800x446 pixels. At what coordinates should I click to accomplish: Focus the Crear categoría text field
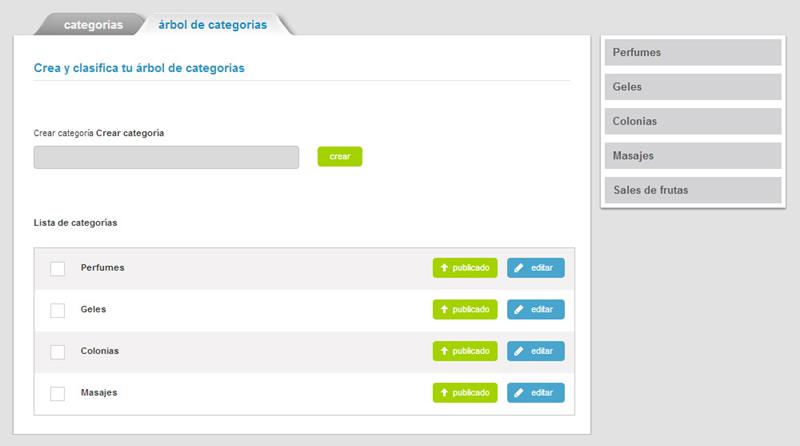pos(166,157)
